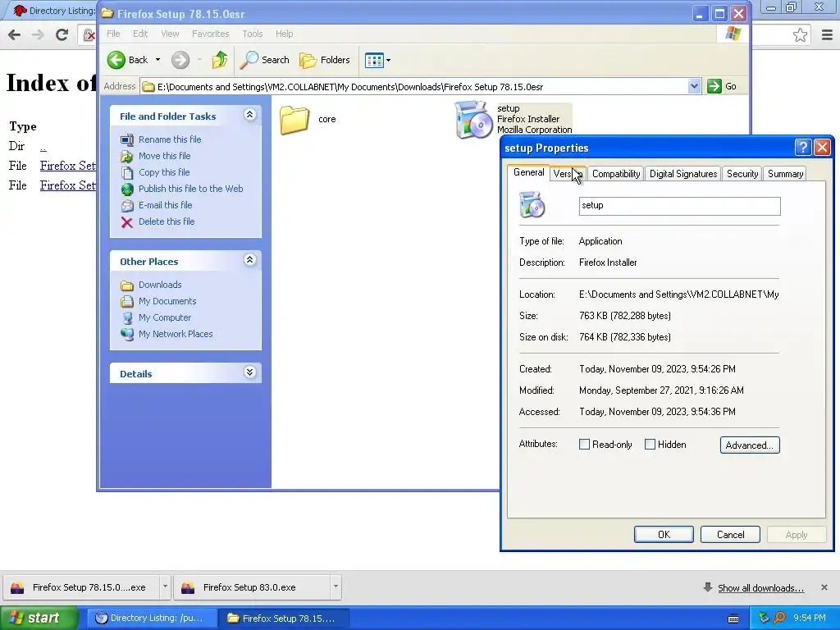
Task: Click Rename this file task
Action: (169, 139)
